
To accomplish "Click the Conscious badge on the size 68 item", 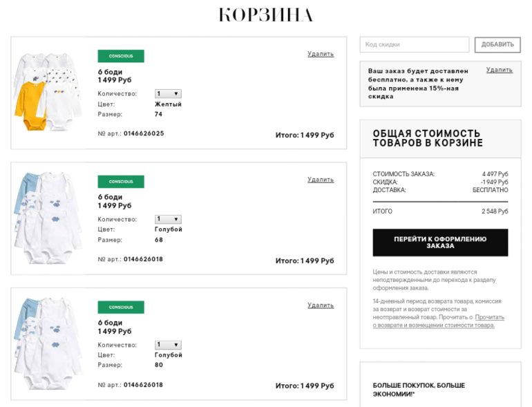I will 121,182.
